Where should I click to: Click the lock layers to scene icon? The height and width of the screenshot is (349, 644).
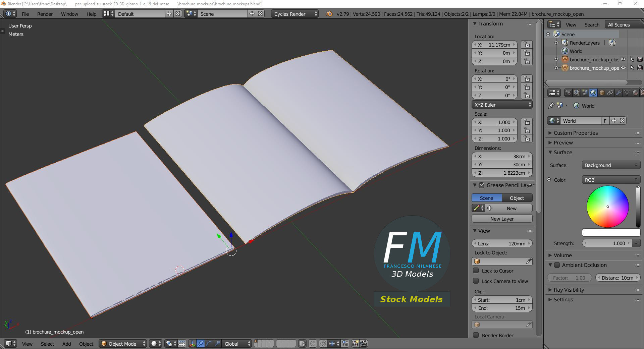pos(302,344)
